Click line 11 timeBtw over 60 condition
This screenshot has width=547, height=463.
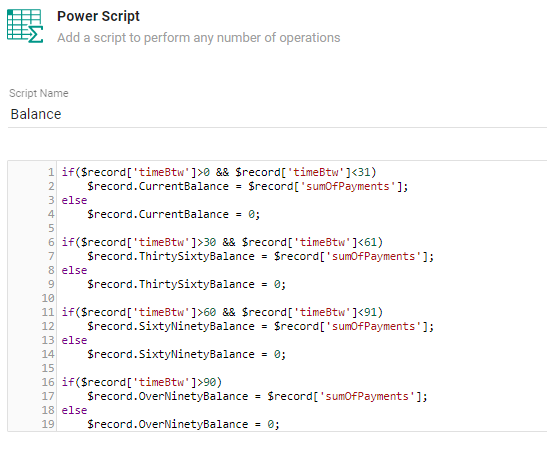tap(222, 312)
